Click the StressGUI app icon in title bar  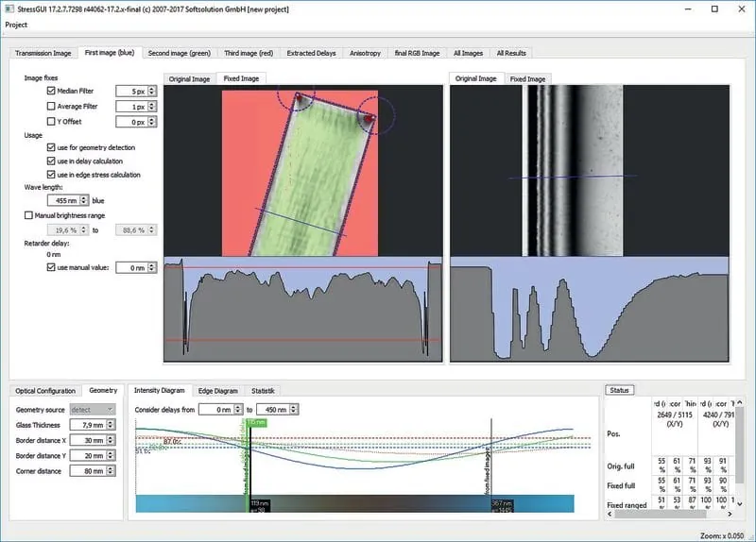(x=9, y=8)
